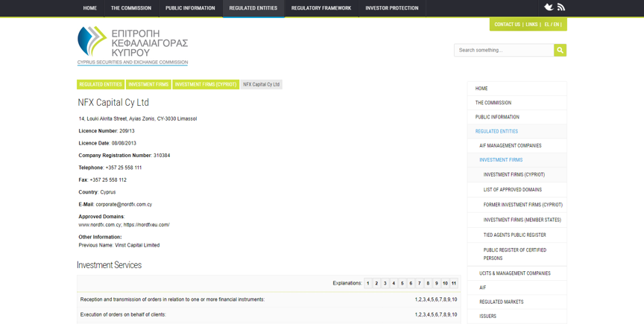Click telephone +357 25 558 111
Screen dimensions: 644x324
124,168
